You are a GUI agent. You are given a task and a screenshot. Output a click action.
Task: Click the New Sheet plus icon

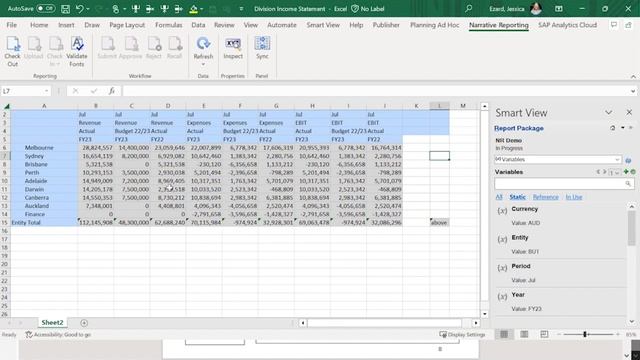(84, 323)
